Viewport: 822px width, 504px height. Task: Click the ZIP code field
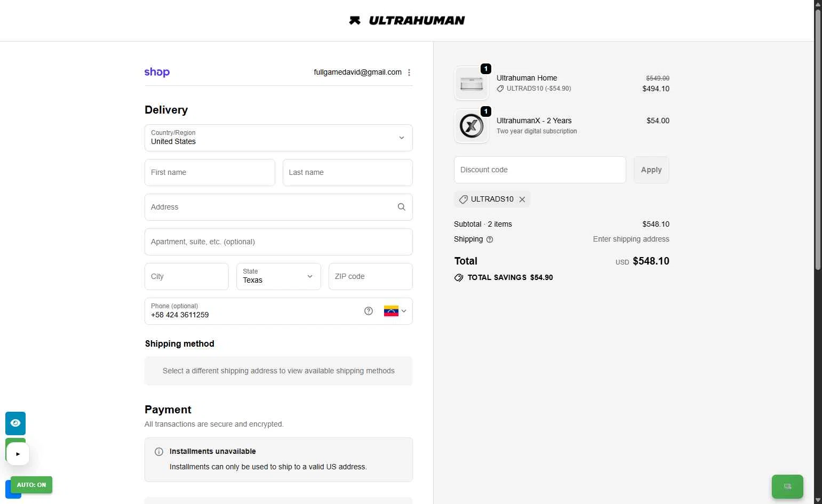371,276
